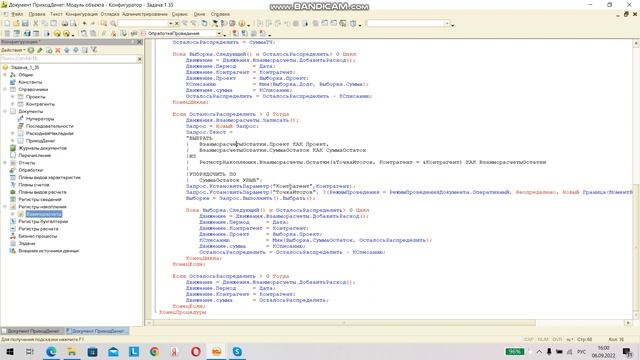Open the Файл menu
Image resolution: width=640 pixels, height=360 pixels.
pyautogui.click(x=17, y=14)
